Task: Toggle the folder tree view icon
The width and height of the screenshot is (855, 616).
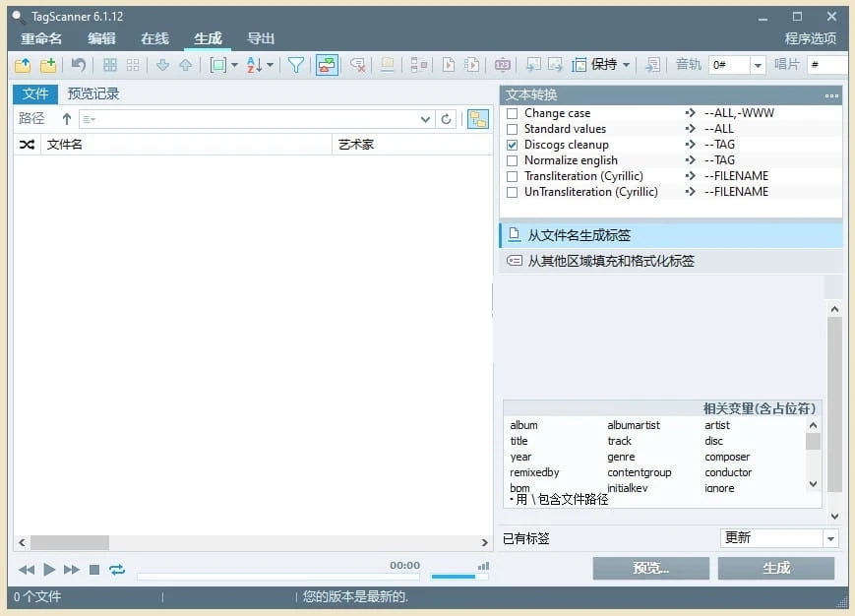Action: tap(478, 119)
